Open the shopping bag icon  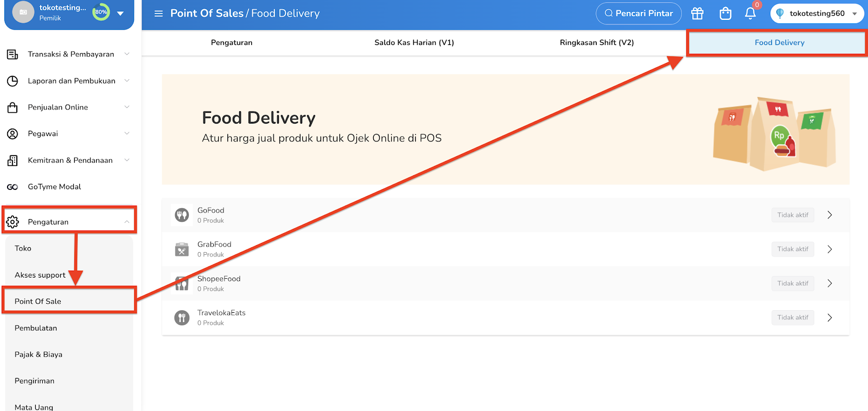pyautogui.click(x=725, y=14)
